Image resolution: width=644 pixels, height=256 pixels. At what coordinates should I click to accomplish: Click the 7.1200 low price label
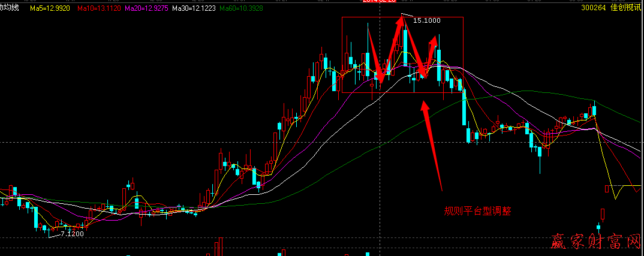point(72,233)
